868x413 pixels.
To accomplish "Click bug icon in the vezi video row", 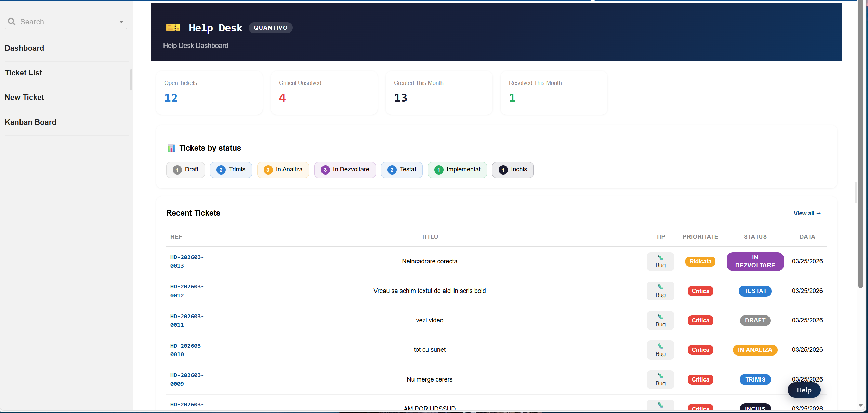I will (660, 317).
